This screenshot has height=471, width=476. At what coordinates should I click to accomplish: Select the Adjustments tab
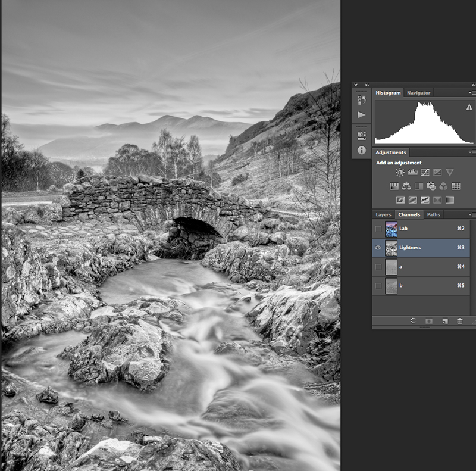pyautogui.click(x=391, y=152)
